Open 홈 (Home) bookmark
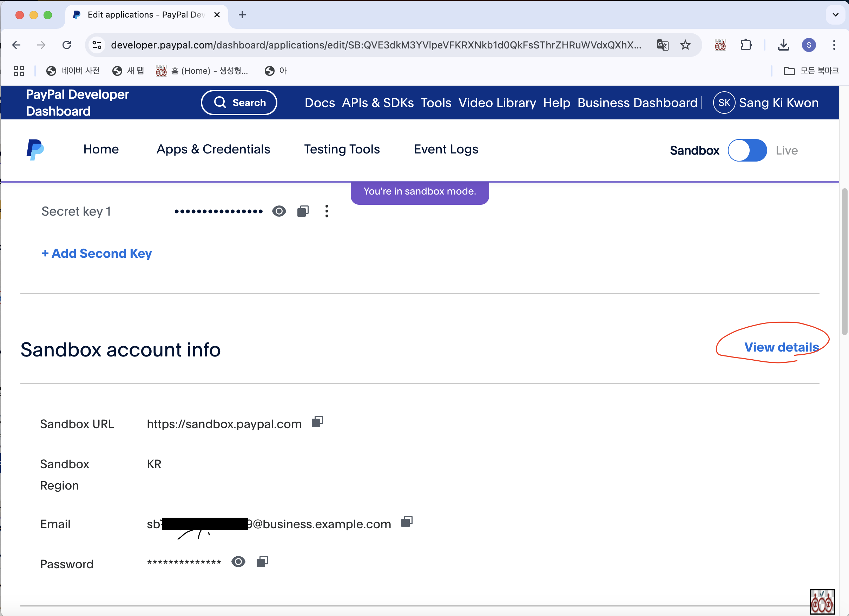This screenshot has width=849, height=616. tap(202, 71)
